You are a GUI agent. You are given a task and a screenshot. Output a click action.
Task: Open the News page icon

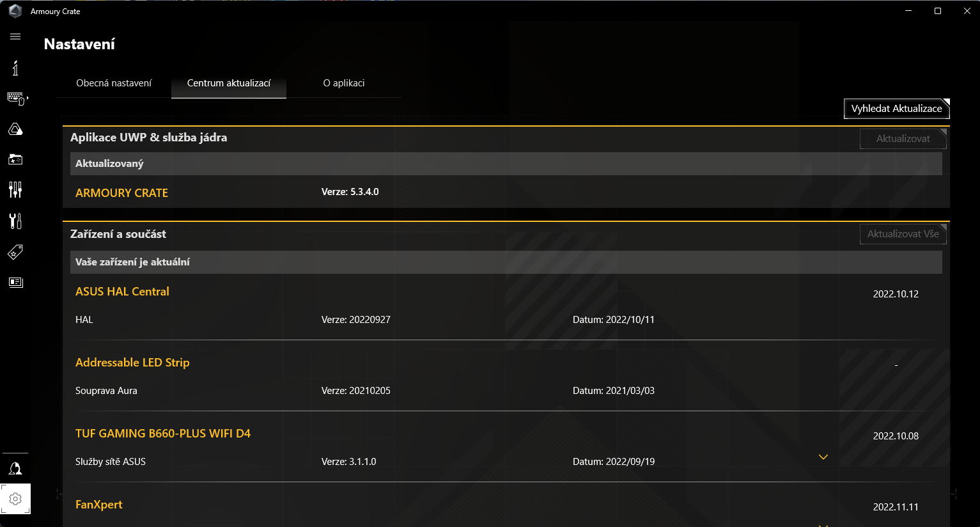pos(15,282)
